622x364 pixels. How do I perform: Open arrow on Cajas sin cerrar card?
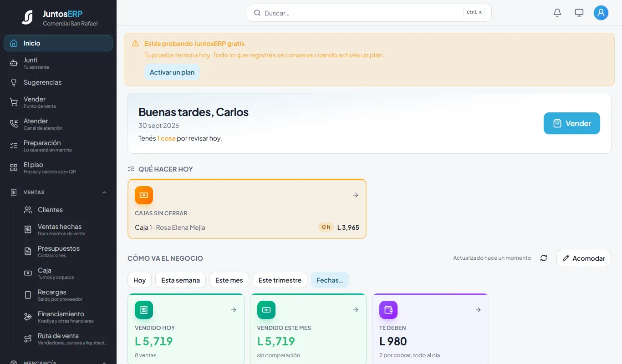(356, 195)
